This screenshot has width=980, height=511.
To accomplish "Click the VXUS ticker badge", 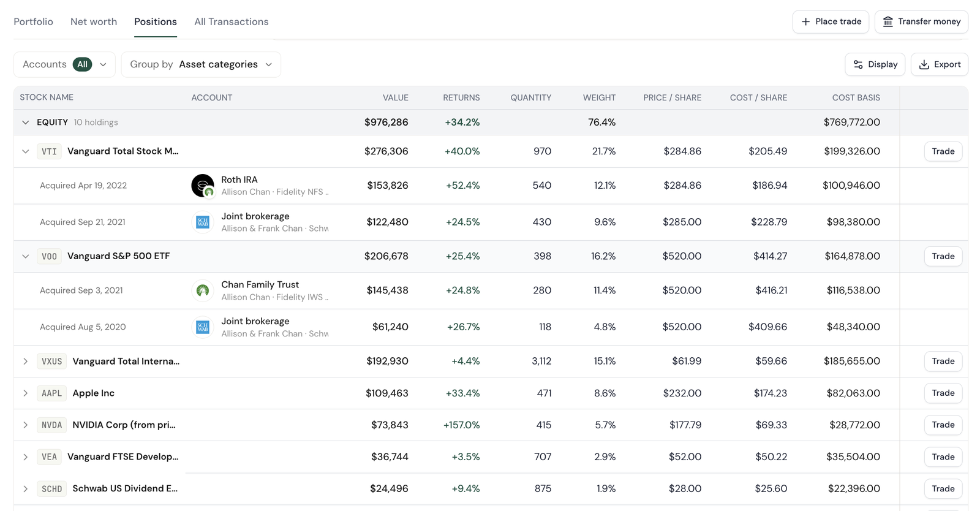I will pyautogui.click(x=51, y=361).
